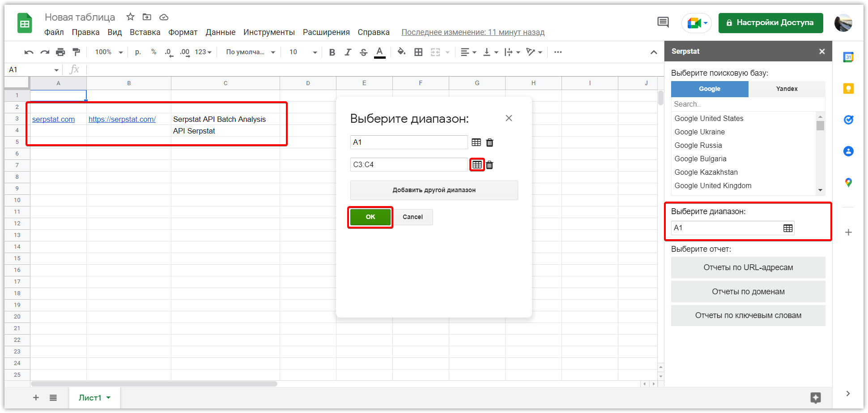This screenshot has height=413, width=868.
Task: Click the more toolbar options ellipsis
Action: [x=558, y=52]
